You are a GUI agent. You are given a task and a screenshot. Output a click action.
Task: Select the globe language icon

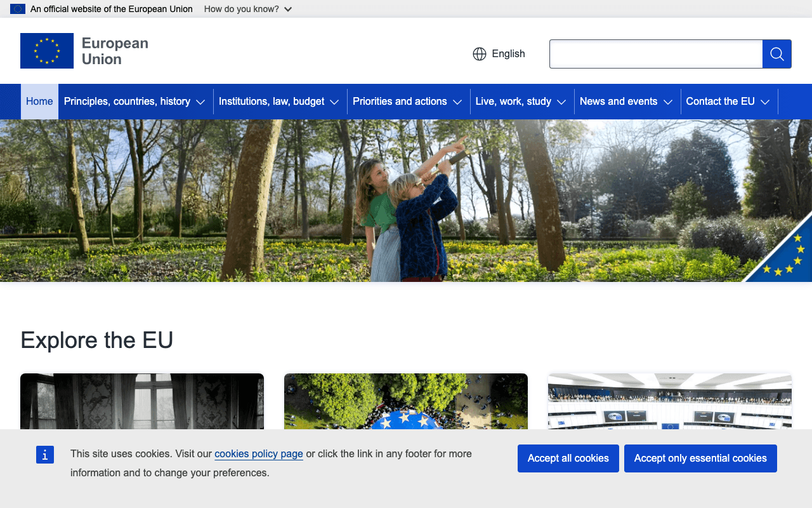tap(479, 53)
